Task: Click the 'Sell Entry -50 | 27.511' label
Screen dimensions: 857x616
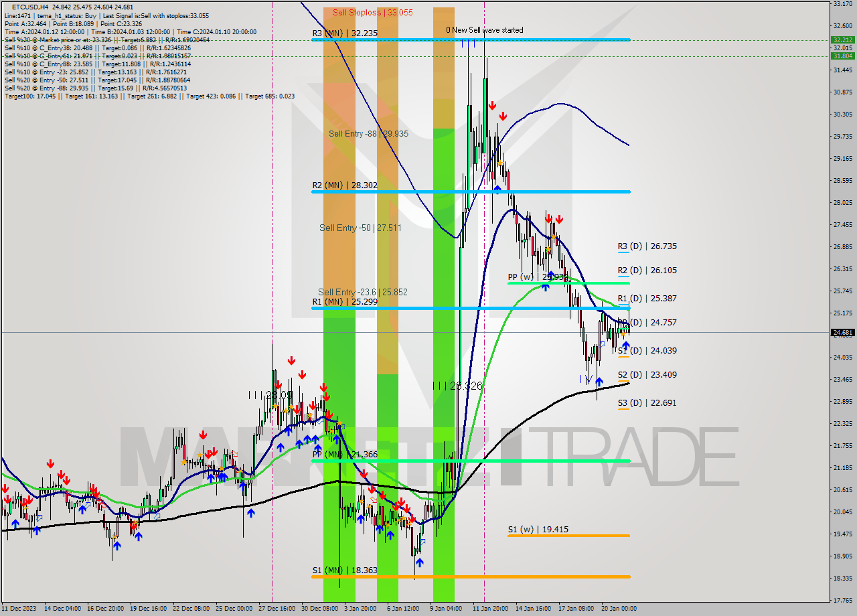Action: 360,228
